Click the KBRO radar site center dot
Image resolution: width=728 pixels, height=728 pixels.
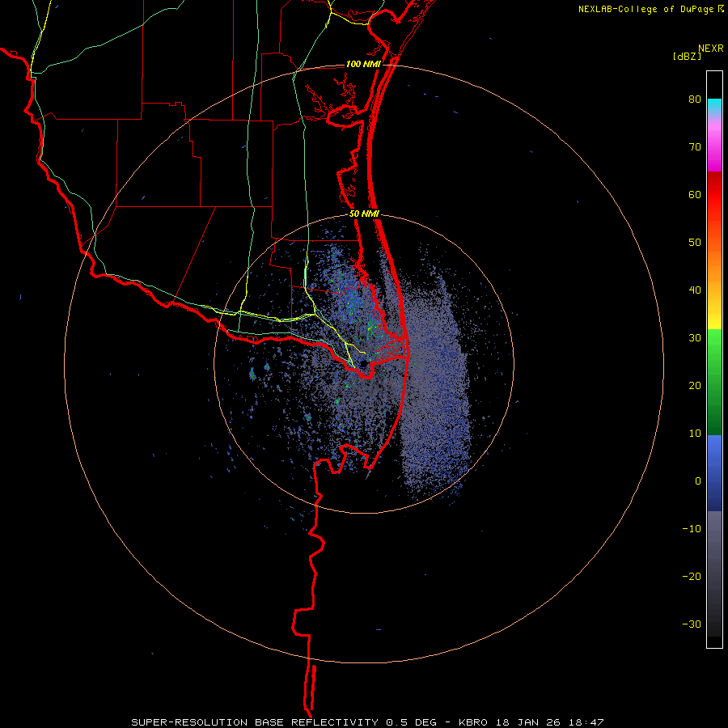[363, 363]
